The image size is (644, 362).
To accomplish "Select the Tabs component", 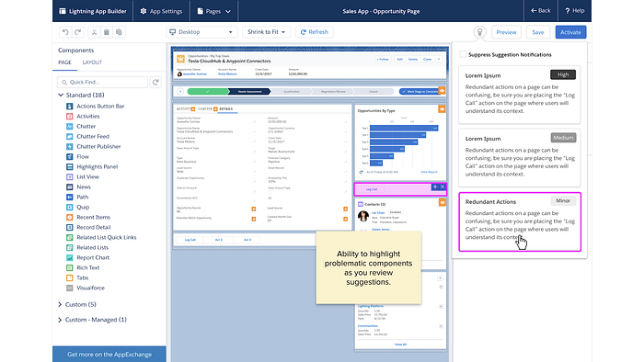I will 77,277.
